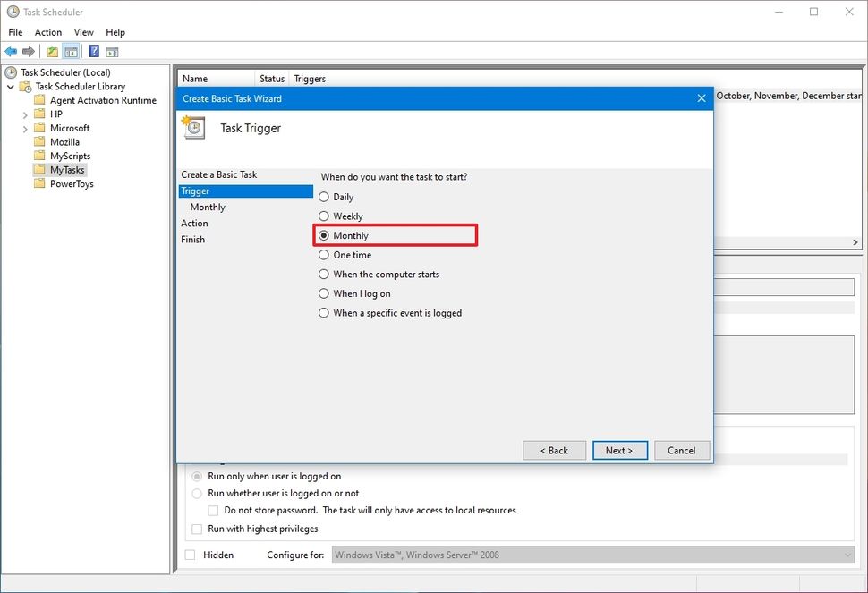
Task: Select the Weekly trigger radio button
Action: pos(323,216)
